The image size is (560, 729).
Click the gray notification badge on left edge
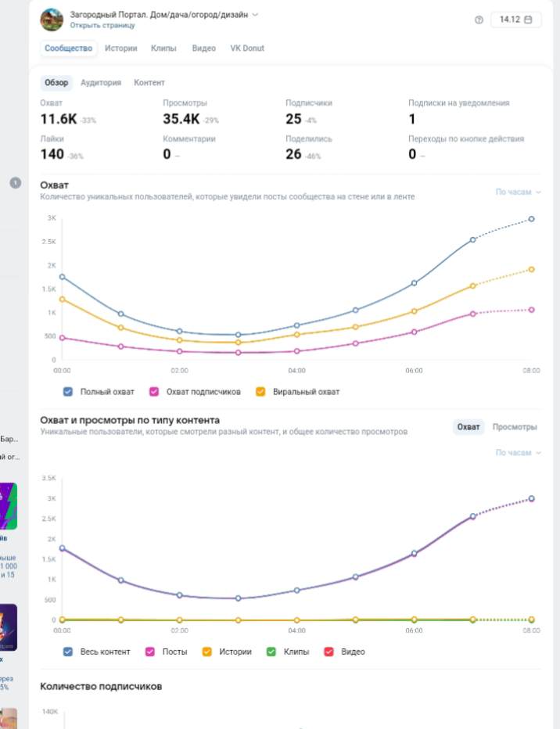[16, 183]
